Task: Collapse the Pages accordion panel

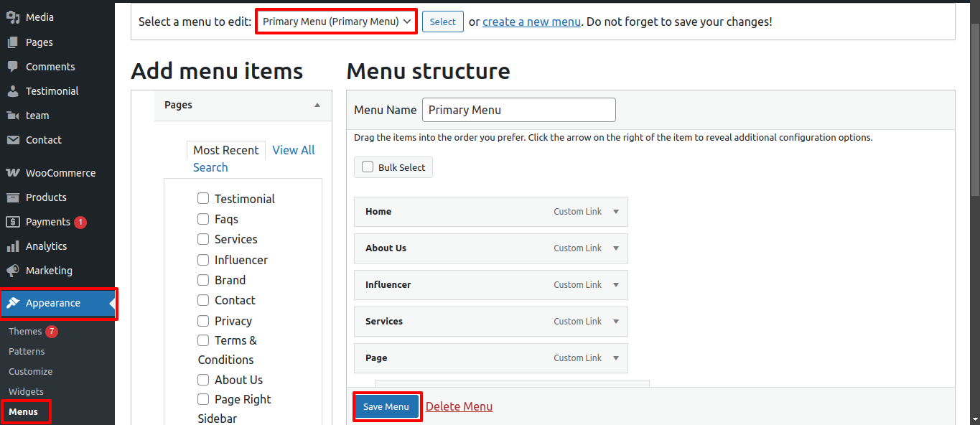Action: click(317, 105)
